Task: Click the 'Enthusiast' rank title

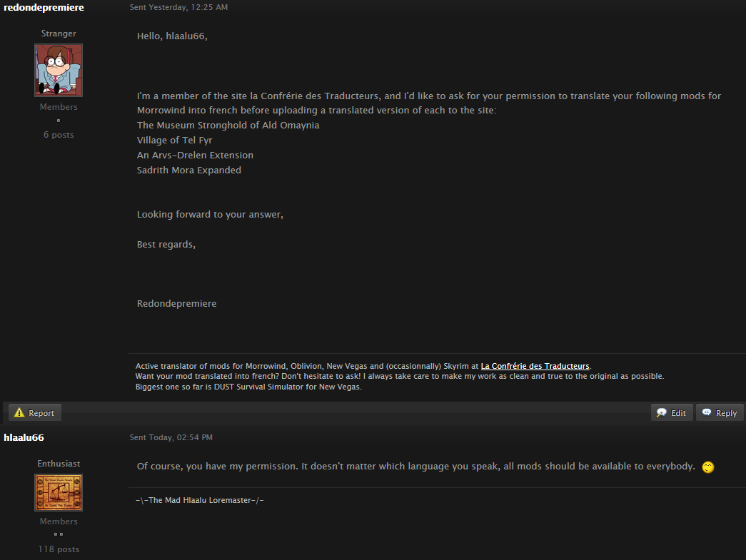Action: click(59, 464)
